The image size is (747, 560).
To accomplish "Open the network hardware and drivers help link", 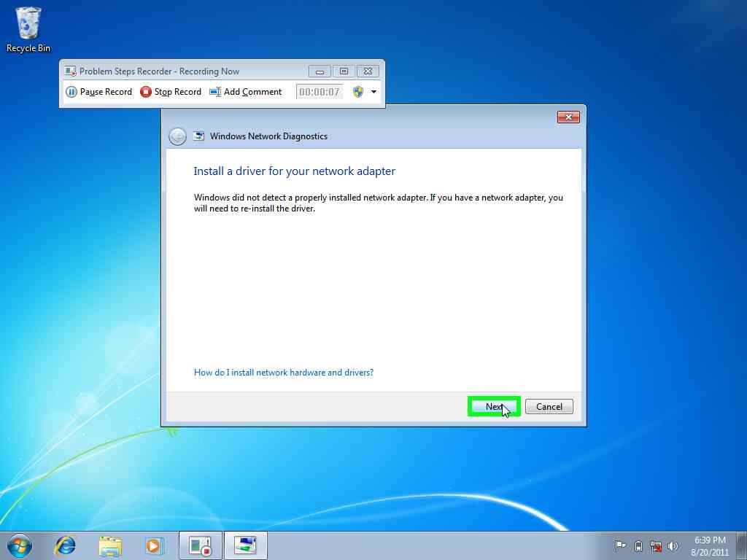I will (284, 372).
